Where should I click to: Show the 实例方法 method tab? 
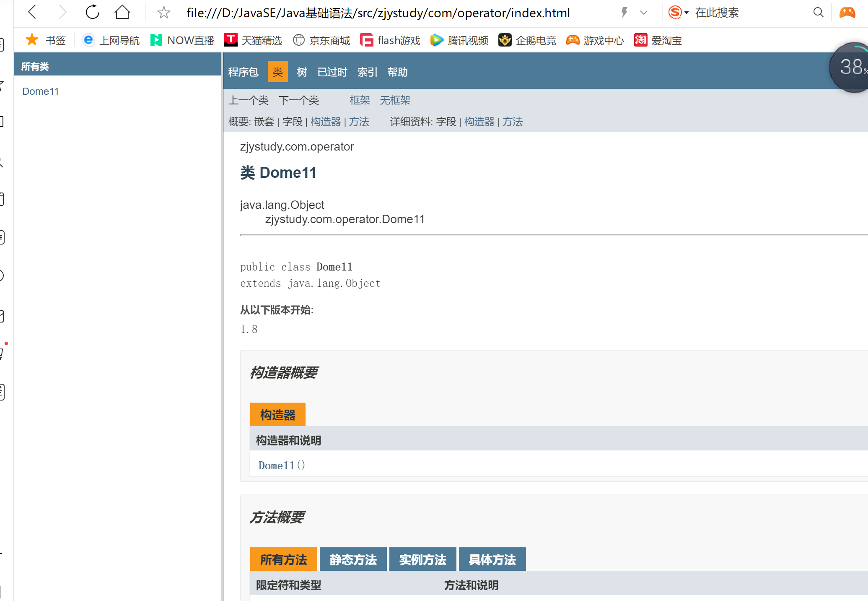(x=422, y=559)
